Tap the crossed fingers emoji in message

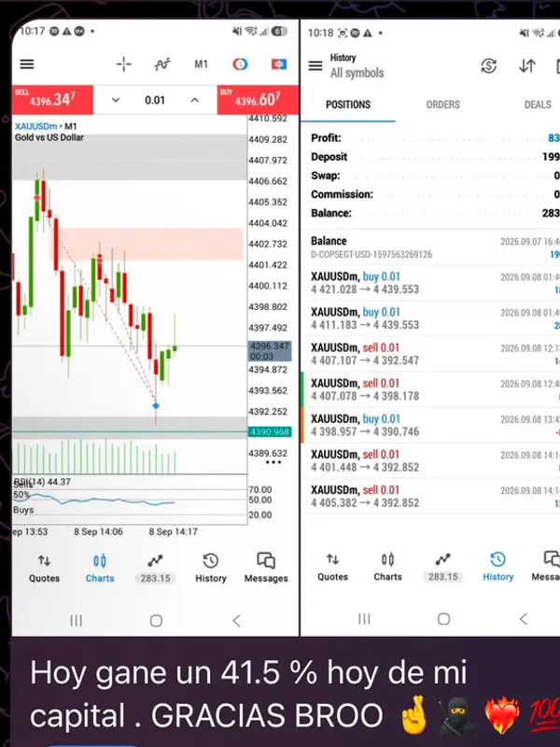[x=413, y=715]
